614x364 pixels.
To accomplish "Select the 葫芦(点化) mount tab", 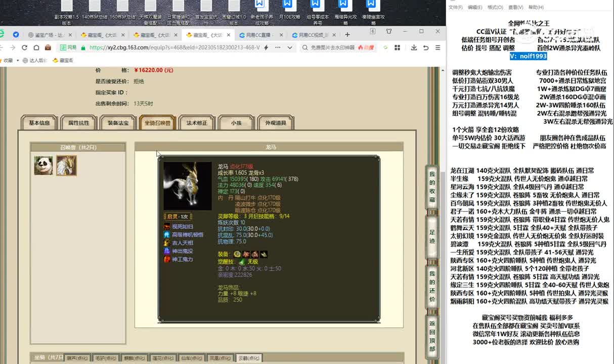I will (78, 358).
